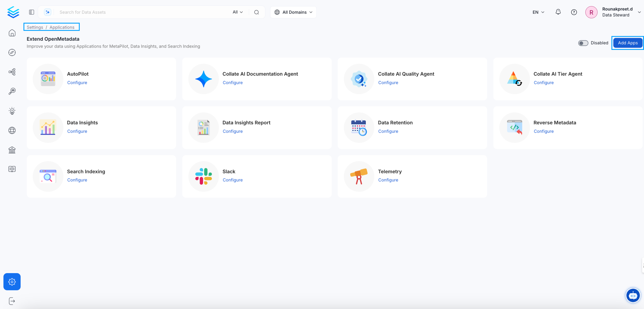Open the Lineage icon in the sidebar
Viewport: 644px width, 309px height.
pos(12,72)
